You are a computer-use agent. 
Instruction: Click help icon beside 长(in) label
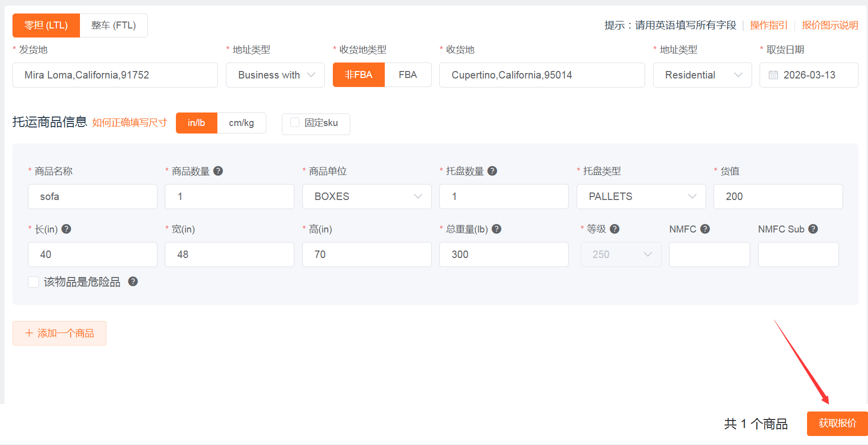click(66, 229)
